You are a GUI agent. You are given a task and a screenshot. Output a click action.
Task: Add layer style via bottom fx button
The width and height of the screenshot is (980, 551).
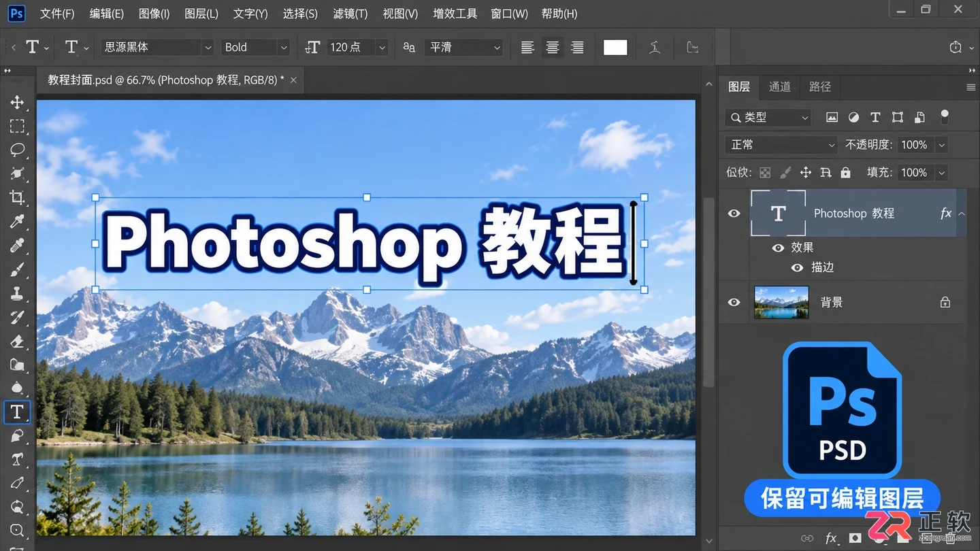tap(831, 538)
